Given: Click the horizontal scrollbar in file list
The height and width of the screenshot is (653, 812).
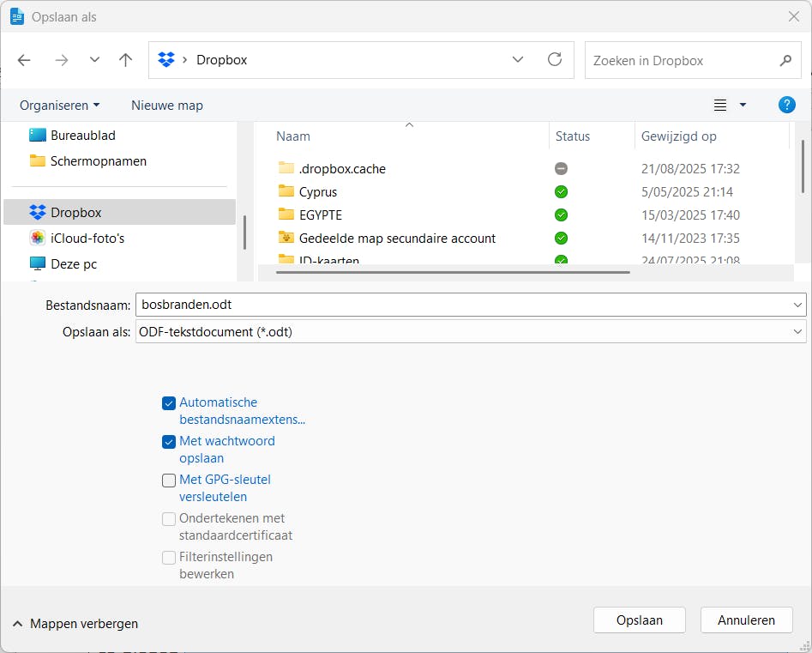Looking at the screenshot, I should [x=446, y=273].
